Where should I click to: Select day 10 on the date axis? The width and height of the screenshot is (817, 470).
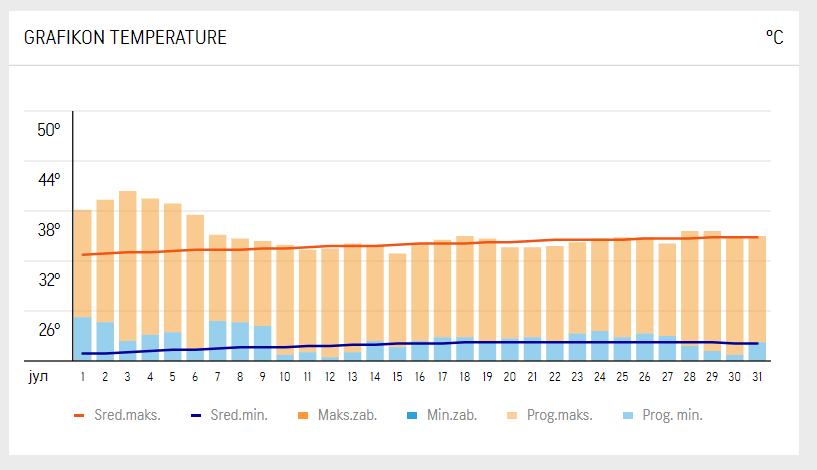click(x=285, y=377)
